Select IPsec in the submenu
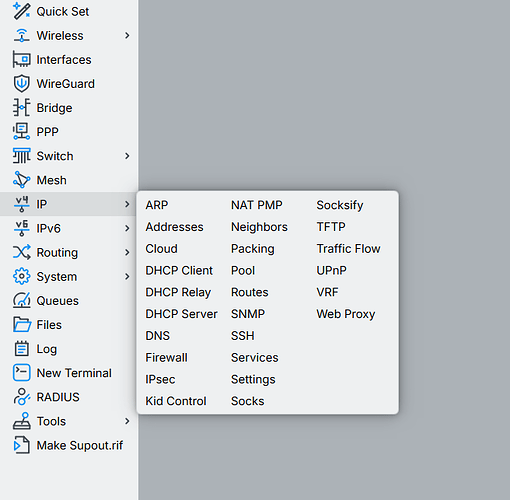The image size is (510, 500). 160,379
